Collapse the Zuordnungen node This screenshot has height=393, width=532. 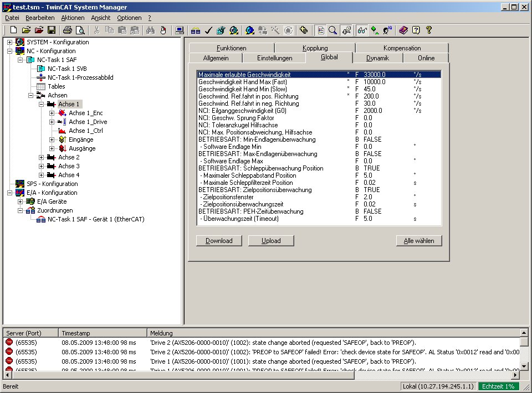20,210
